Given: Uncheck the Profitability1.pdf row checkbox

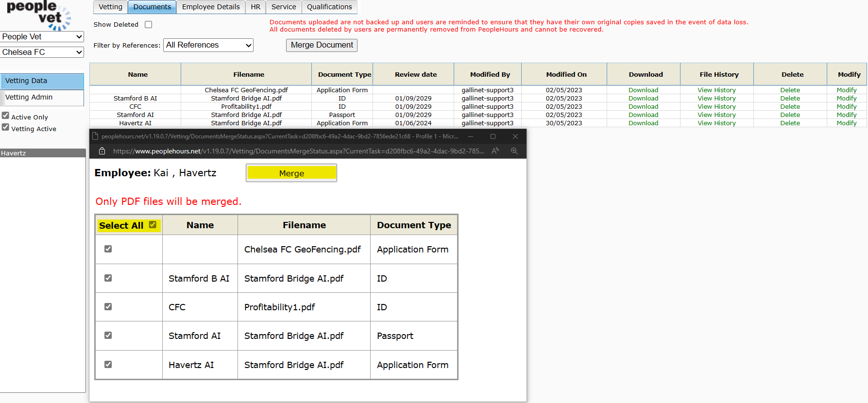Looking at the screenshot, I should (x=108, y=307).
